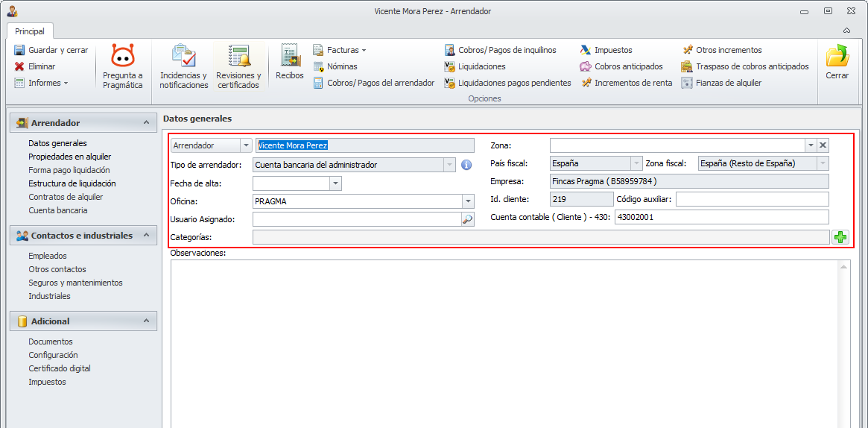Clear the Zona field with X button

coord(823,145)
